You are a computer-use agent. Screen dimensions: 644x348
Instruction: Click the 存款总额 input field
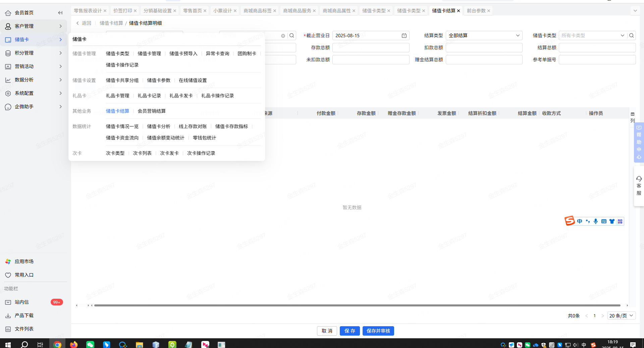pos(371,48)
